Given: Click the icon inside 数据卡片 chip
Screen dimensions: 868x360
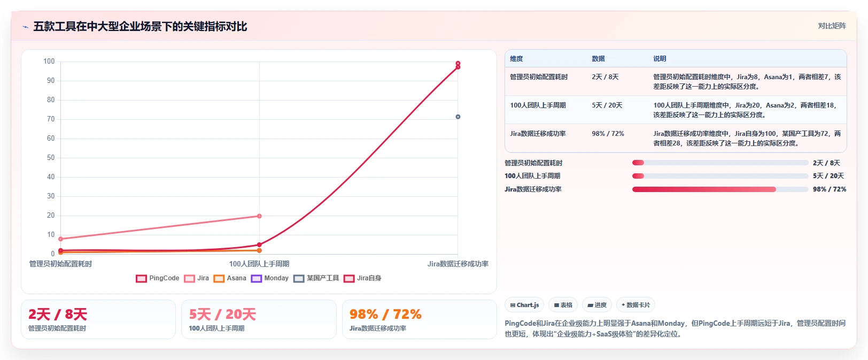Looking at the screenshot, I should point(623,305).
